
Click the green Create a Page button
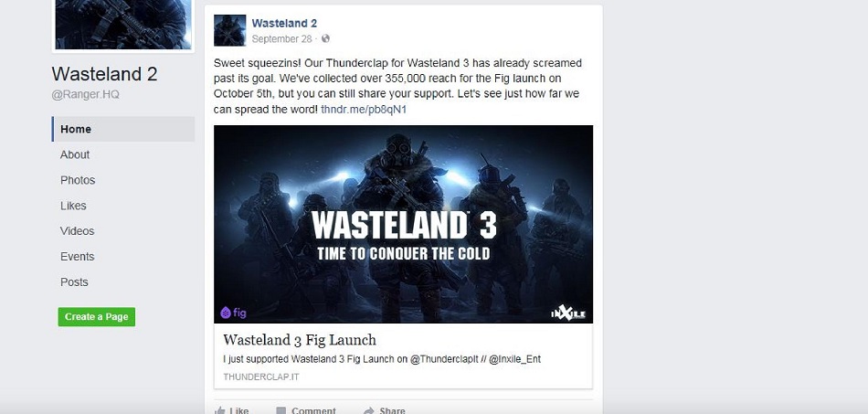[x=96, y=316]
